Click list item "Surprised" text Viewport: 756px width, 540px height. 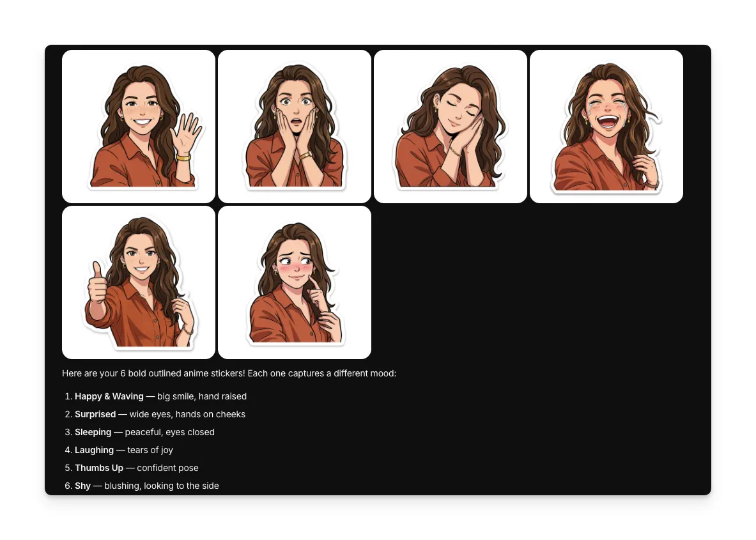pyautogui.click(x=95, y=414)
